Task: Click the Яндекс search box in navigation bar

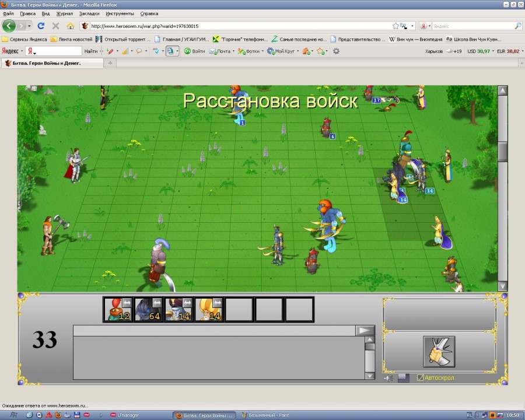Action: (473, 26)
